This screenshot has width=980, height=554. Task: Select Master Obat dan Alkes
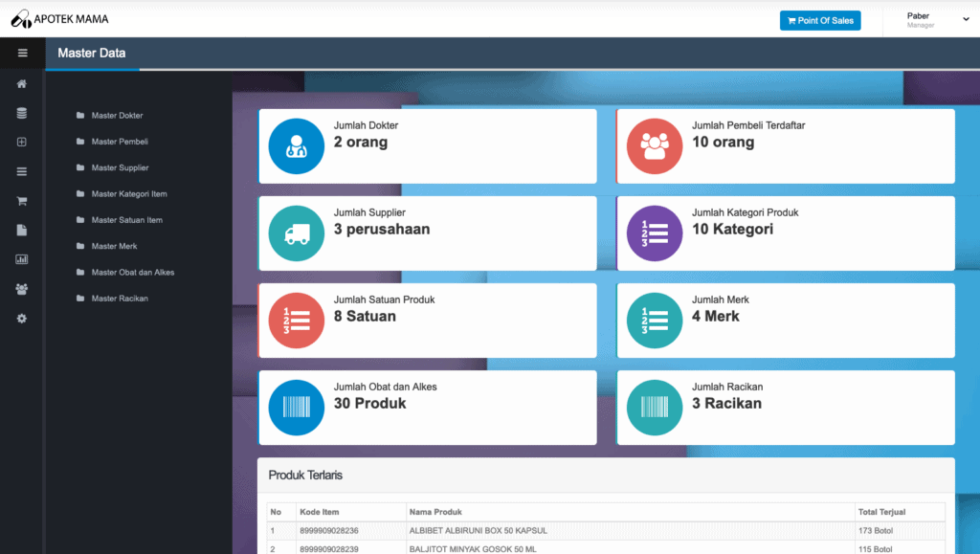132,273
